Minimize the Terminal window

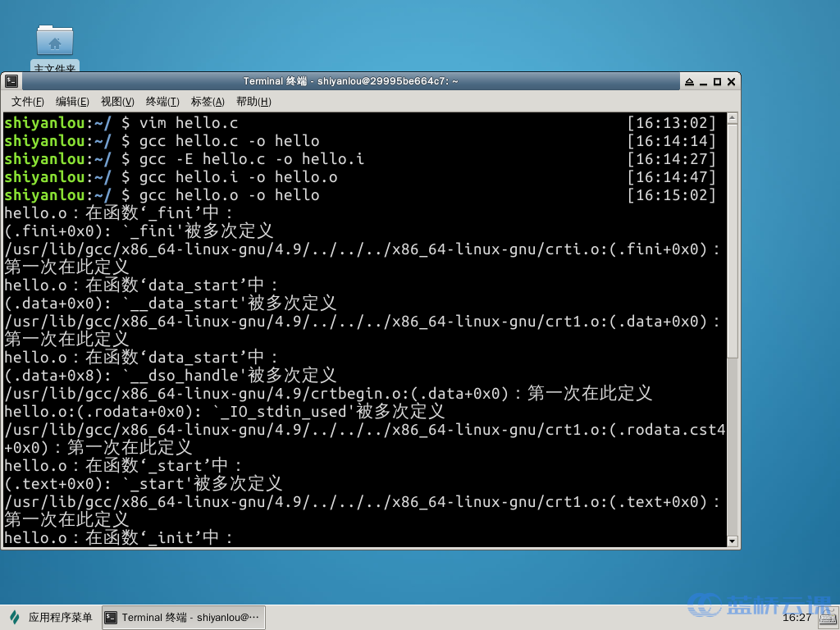704,81
